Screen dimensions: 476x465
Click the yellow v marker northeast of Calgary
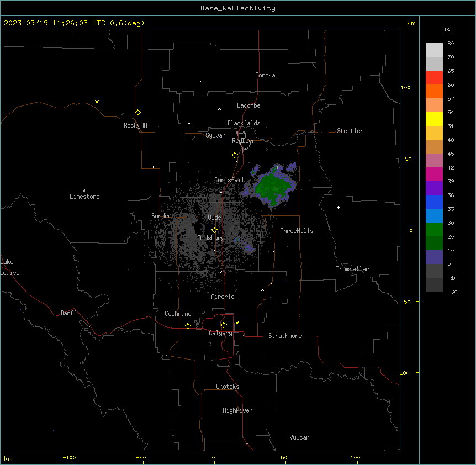[x=237, y=323]
